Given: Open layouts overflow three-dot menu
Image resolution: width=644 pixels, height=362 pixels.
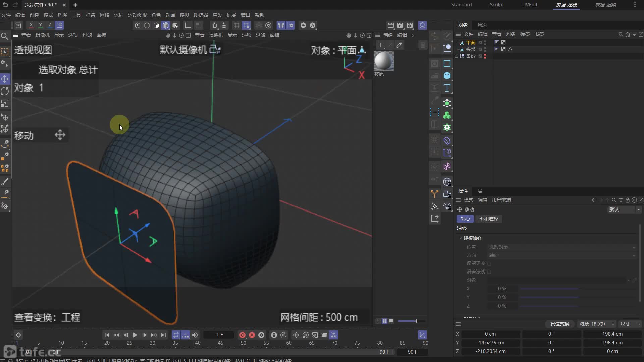Looking at the screenshot, I should (635, 5).
